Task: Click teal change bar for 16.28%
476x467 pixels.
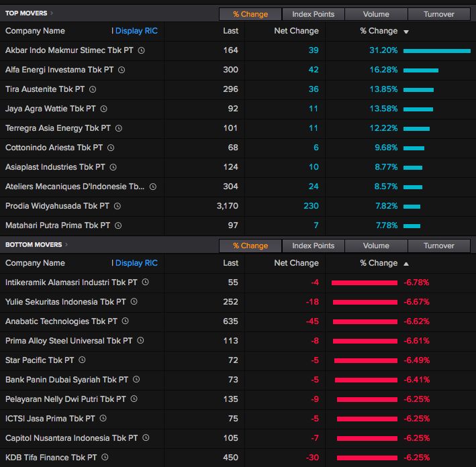Action: coord(421,70)
